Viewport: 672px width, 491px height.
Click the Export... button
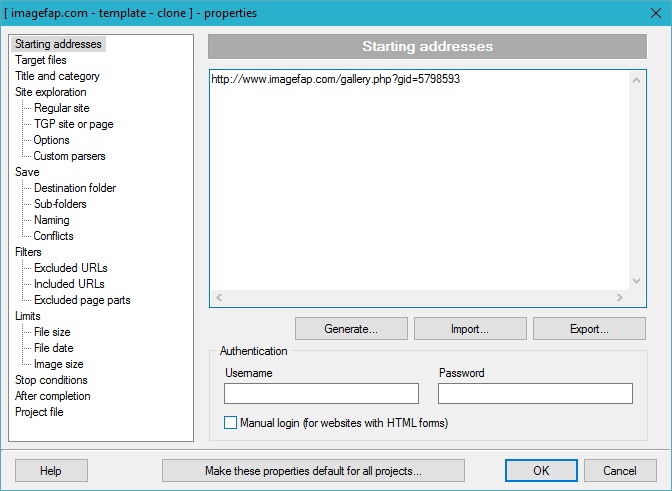pos(589,329)
